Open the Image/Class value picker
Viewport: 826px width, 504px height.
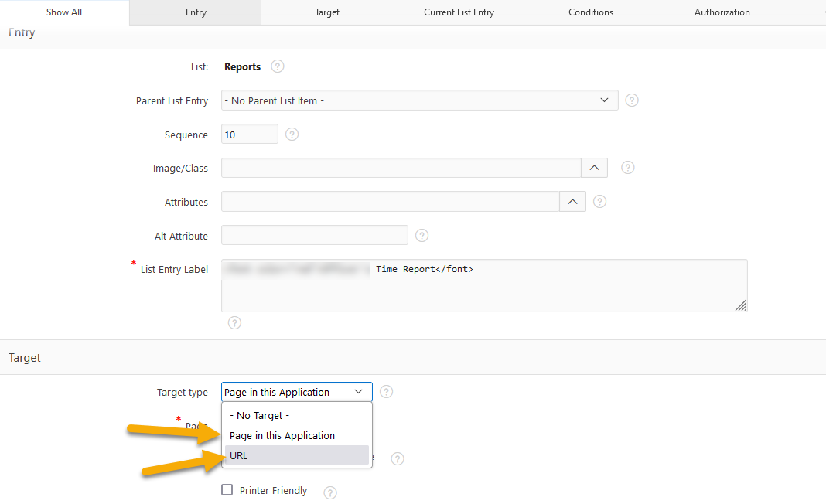pos(594,167)
